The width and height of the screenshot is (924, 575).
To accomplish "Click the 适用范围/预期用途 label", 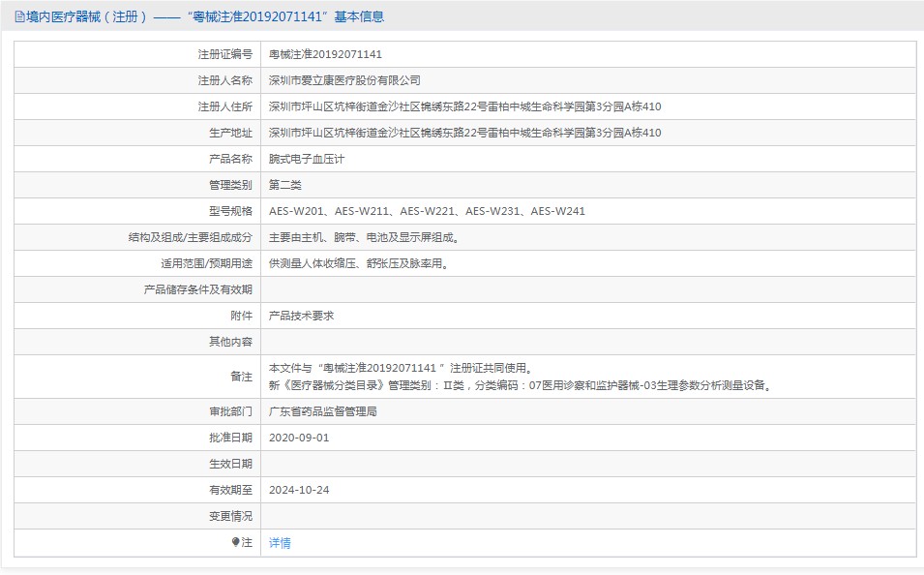I will pyautogui.click(x=206, y=263).
